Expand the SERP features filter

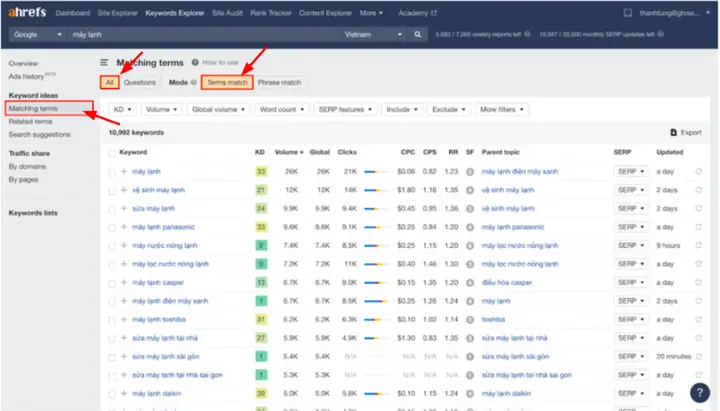click(345, 109)
